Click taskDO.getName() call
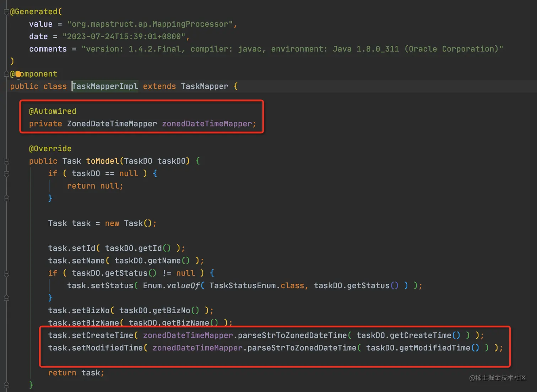This screenshot has width=537, height=392. click(152, 261)
